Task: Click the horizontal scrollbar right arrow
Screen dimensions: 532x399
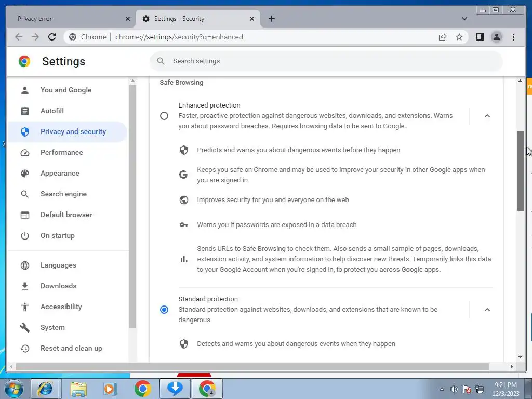Action: [512, 366]
